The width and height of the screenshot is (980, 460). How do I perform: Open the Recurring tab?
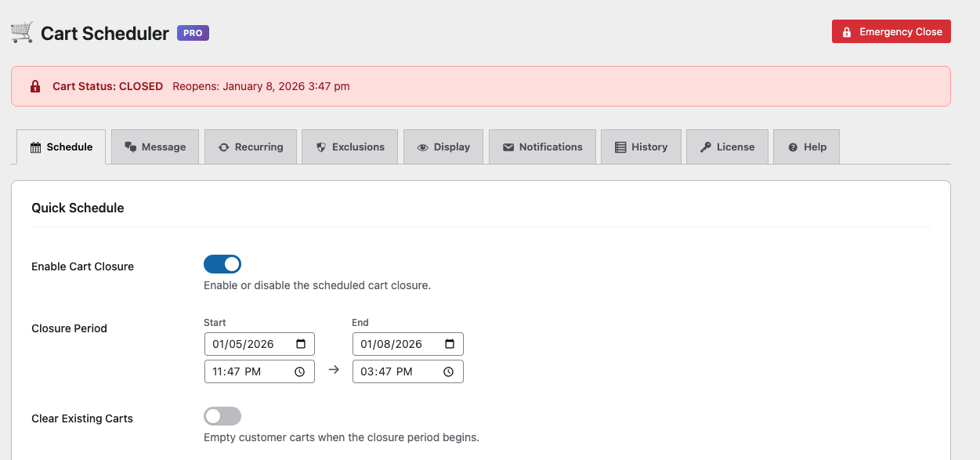[251, 147]
